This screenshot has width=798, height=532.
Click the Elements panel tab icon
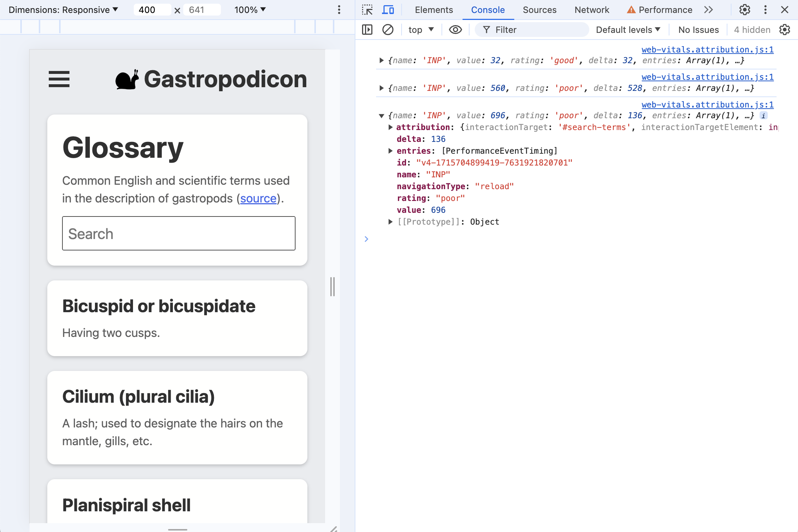pos(433,10)
